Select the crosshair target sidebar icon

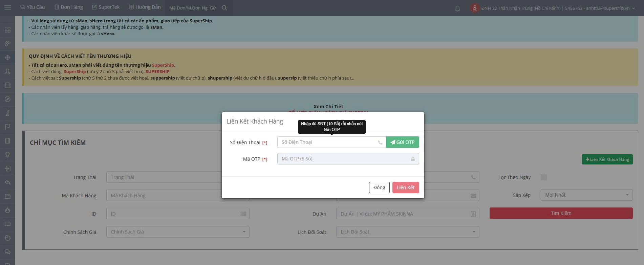[7, 58]
